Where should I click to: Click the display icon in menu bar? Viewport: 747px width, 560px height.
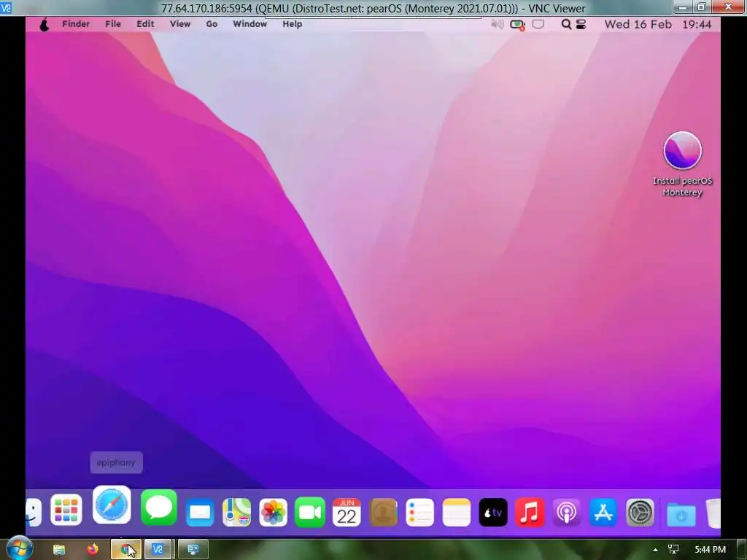[538, 24]
